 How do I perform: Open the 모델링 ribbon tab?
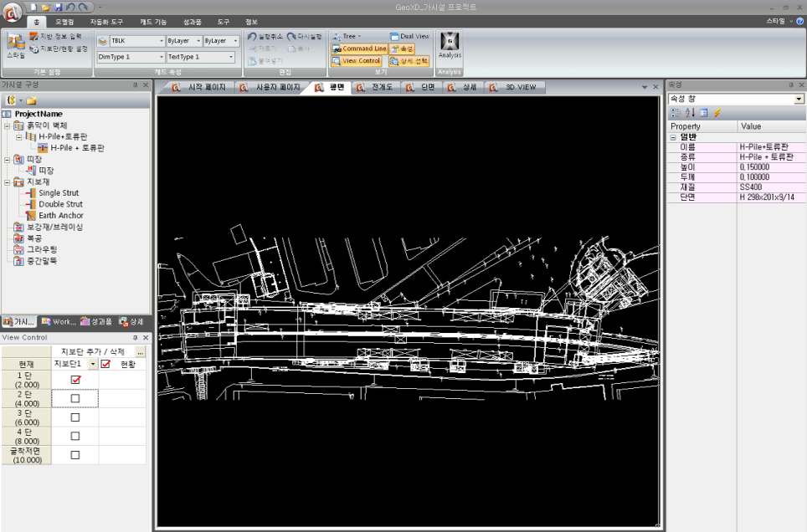64,20
